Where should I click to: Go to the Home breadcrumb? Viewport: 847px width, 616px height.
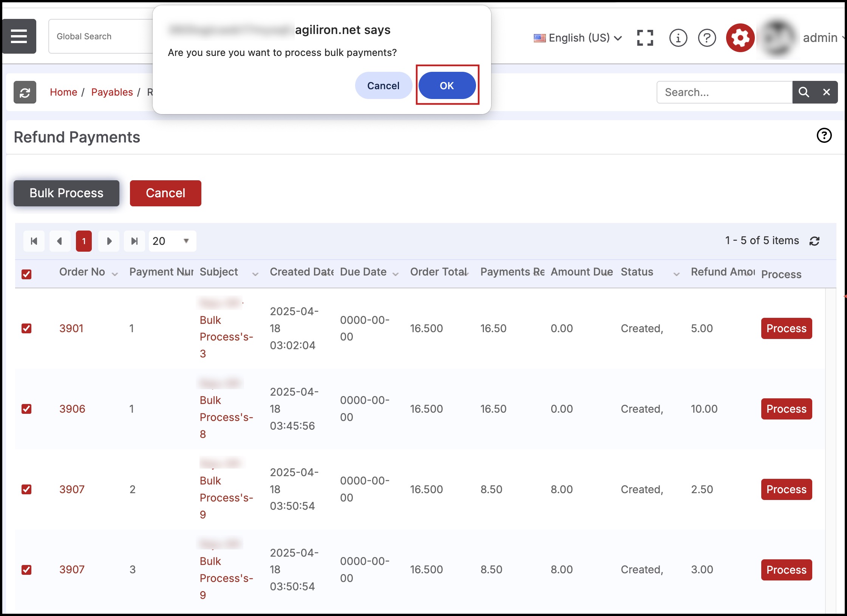[63, 92]
